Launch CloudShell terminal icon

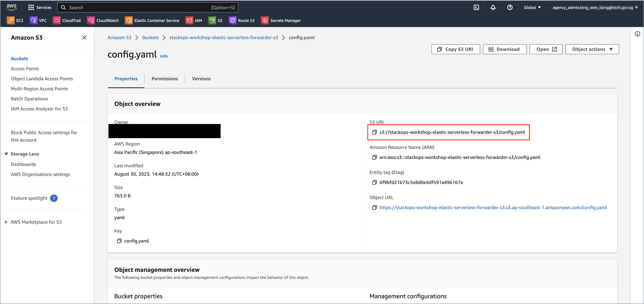[476, 7]
